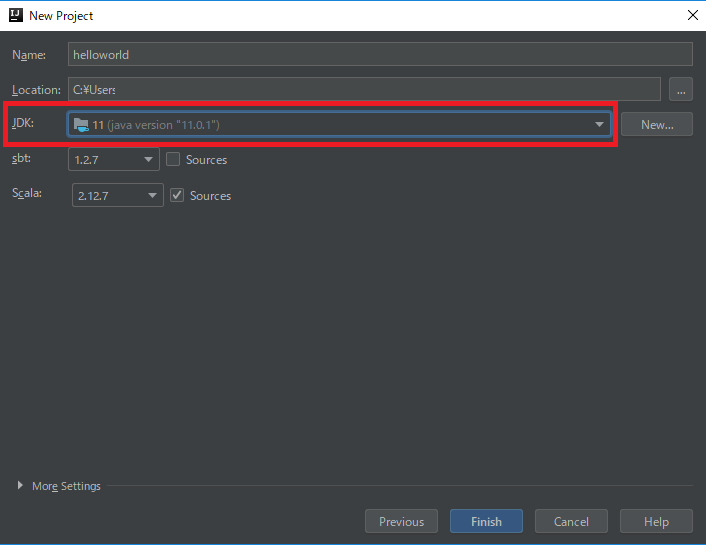
Task: Cancel the New Project dialog
Action: (x=571, y=522)
